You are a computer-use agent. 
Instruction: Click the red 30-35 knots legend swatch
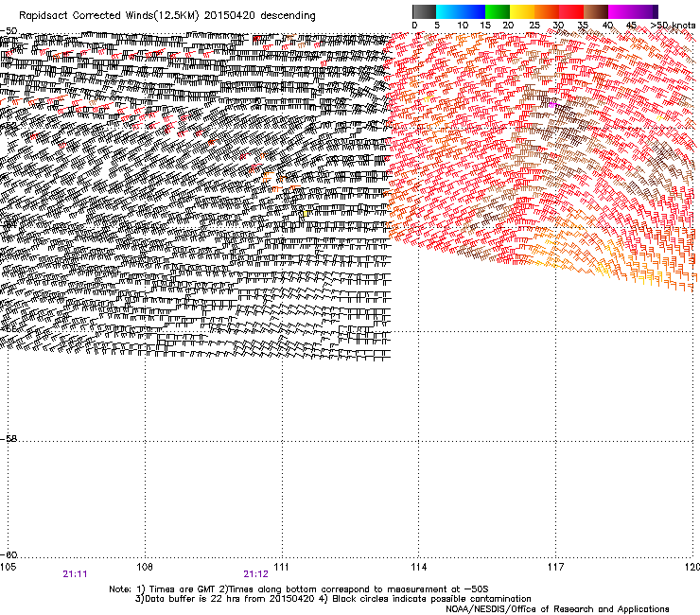571,11
